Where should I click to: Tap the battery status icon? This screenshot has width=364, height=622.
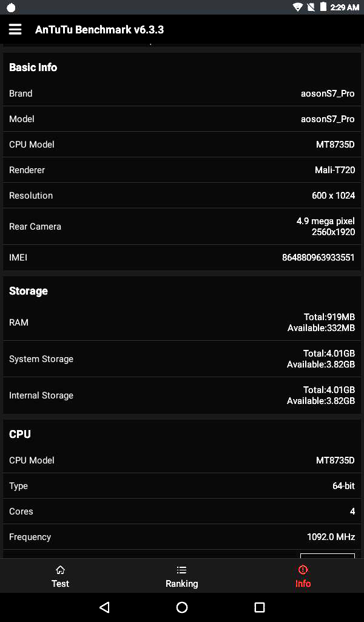[x=323, y=7]
